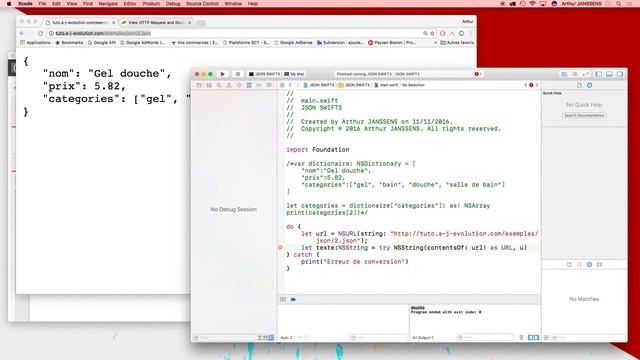Open the All Output console dropdown
Screen dimensions: 640x360
pos(423,338)
